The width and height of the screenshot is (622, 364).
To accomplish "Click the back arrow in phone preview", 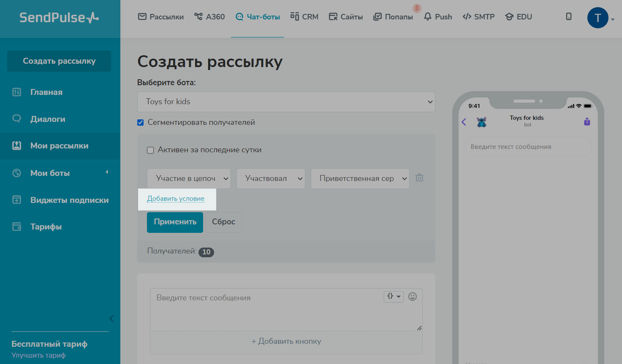I will coord(464,122).
